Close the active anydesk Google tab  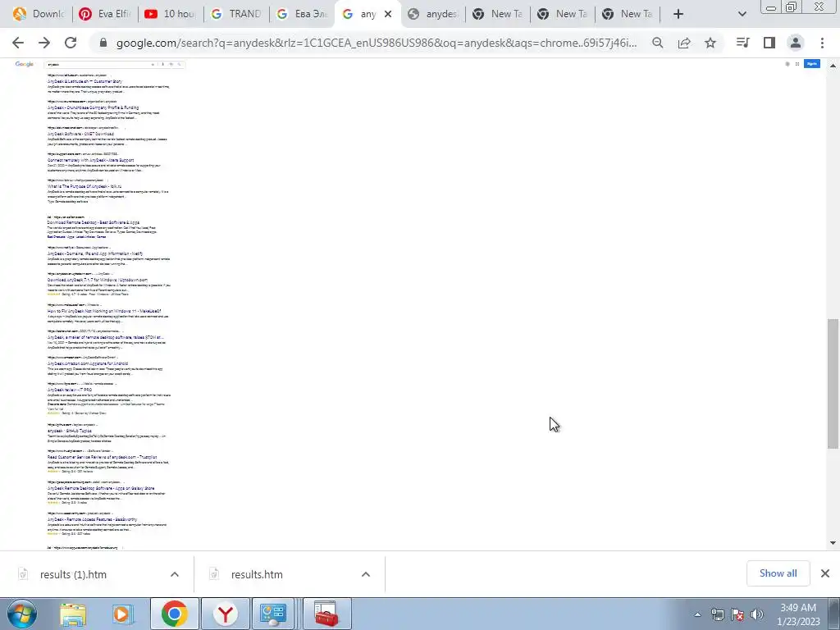coord(388,14)
